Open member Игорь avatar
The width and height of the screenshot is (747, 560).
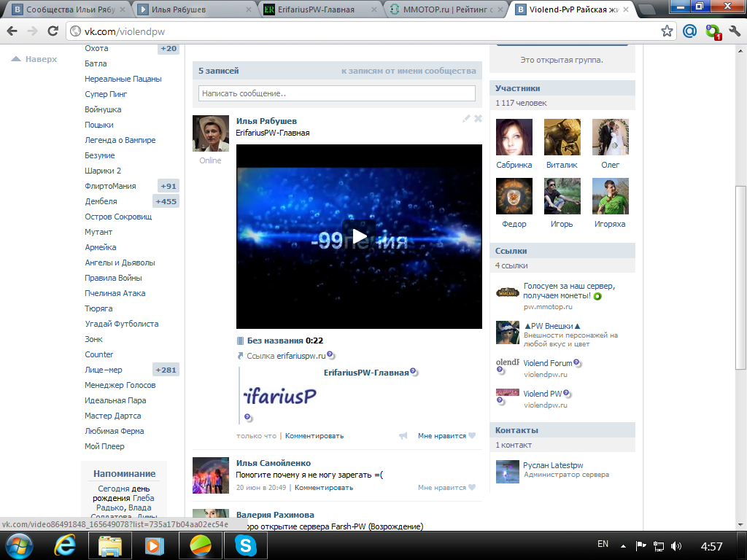(x=562, y=196)
